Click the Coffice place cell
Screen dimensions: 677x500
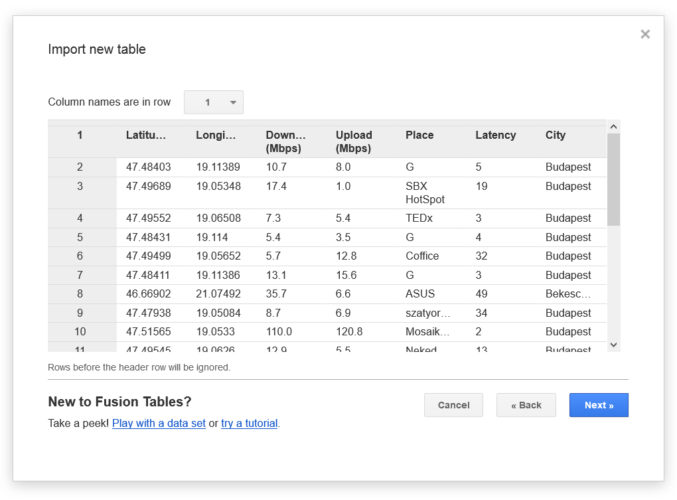(x=422, y=256)
